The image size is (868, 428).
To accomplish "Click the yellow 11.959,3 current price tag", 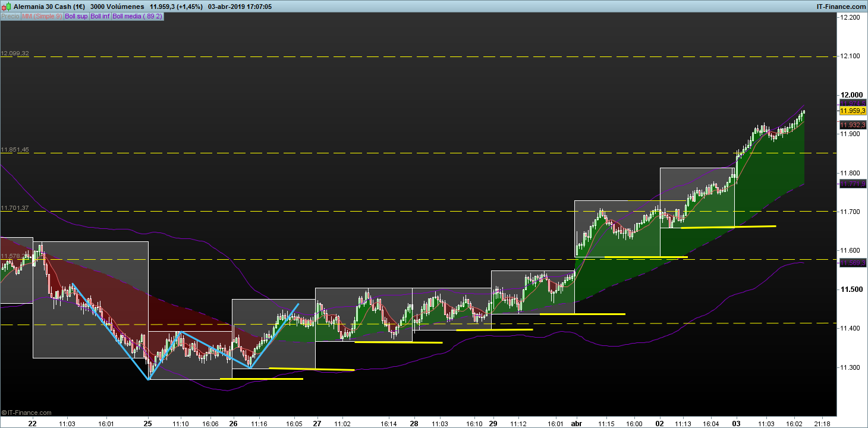I will [852, 111].
